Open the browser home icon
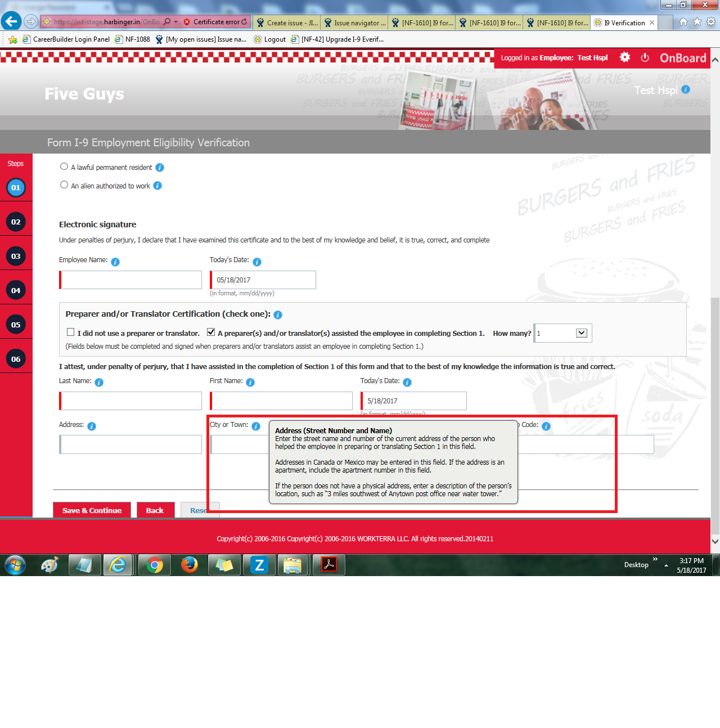This screenshot has width=720, height=728. [x=683, y=22]
